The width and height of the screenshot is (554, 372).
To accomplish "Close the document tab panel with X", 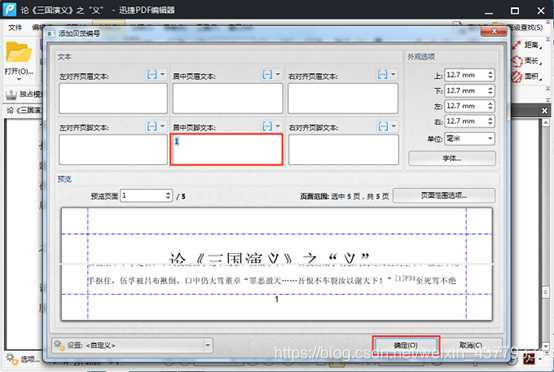I will [x=544, y=111].
